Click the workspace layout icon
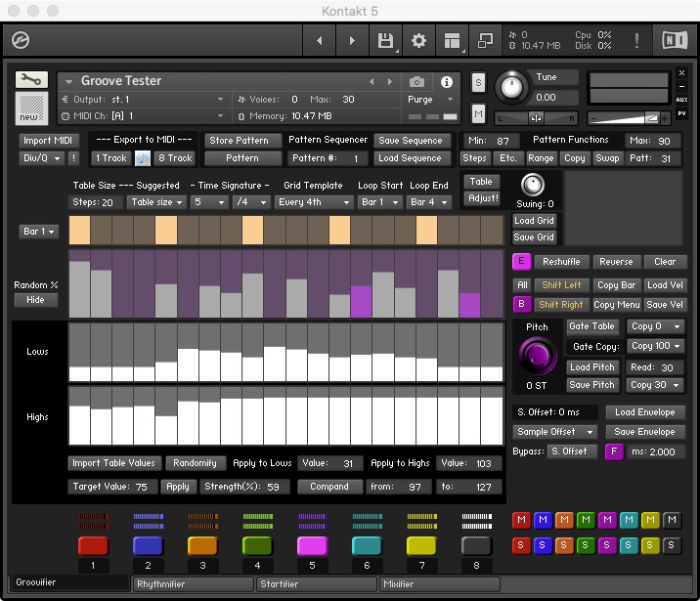 (452, 41)
